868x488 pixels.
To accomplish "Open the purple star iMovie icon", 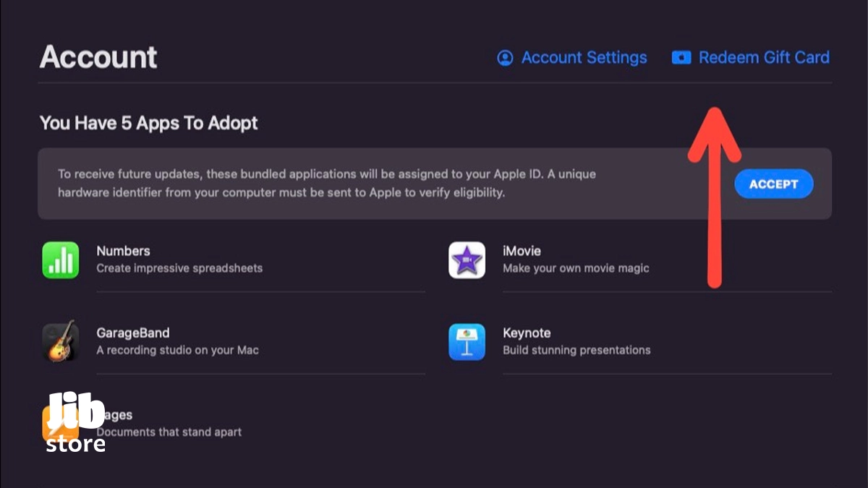I will 467,260.
